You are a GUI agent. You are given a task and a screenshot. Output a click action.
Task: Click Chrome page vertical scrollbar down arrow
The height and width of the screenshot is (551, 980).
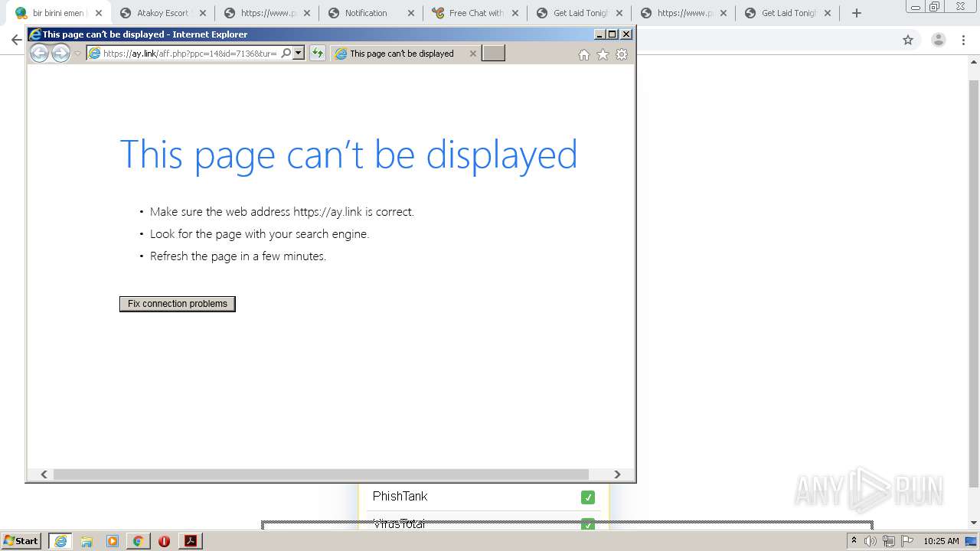tap(974, 523)
